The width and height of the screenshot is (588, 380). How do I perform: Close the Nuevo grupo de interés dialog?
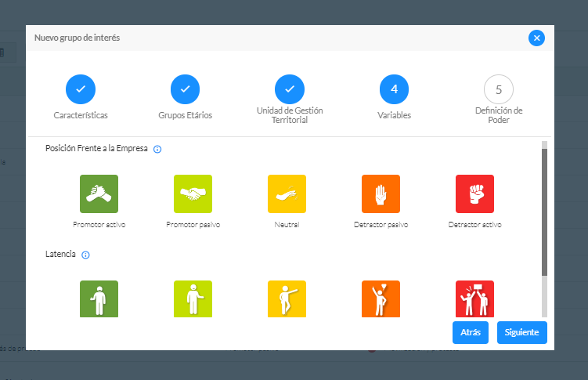pyautogui.click(x=536, y=38)
